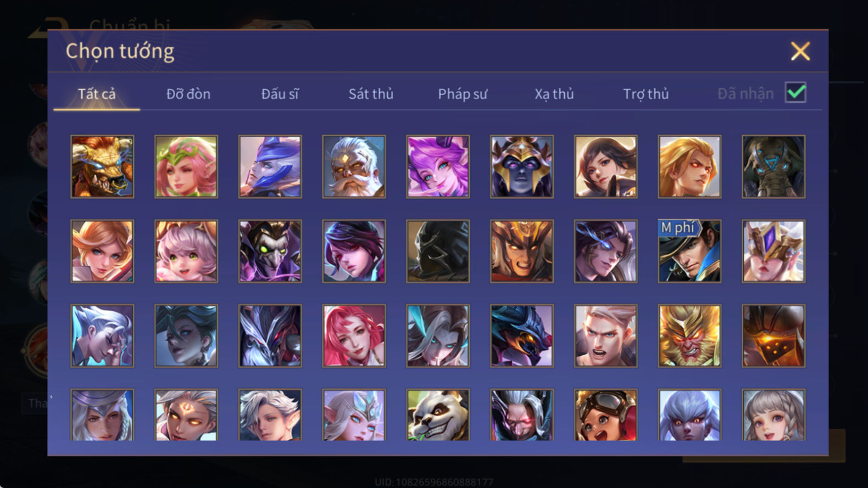Choose the panda hero portrait
Viewport: 868px width, 488px height.
pos(438,415)
